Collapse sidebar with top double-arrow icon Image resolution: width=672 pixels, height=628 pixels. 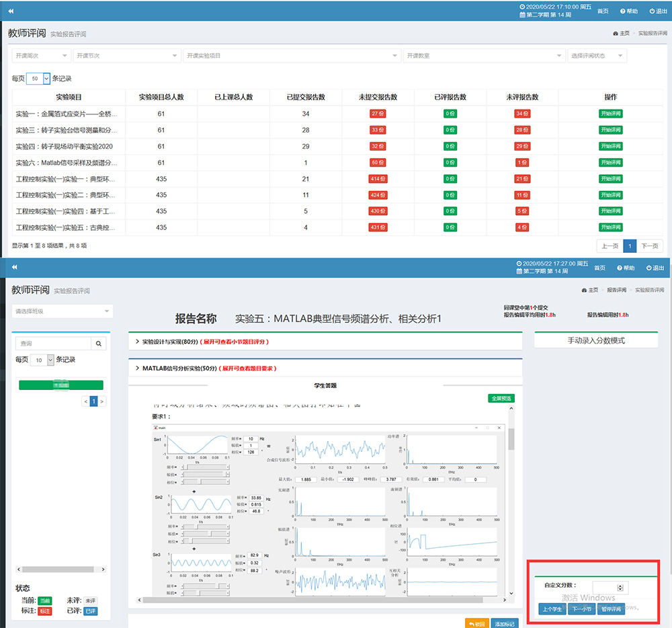(11, 11)
